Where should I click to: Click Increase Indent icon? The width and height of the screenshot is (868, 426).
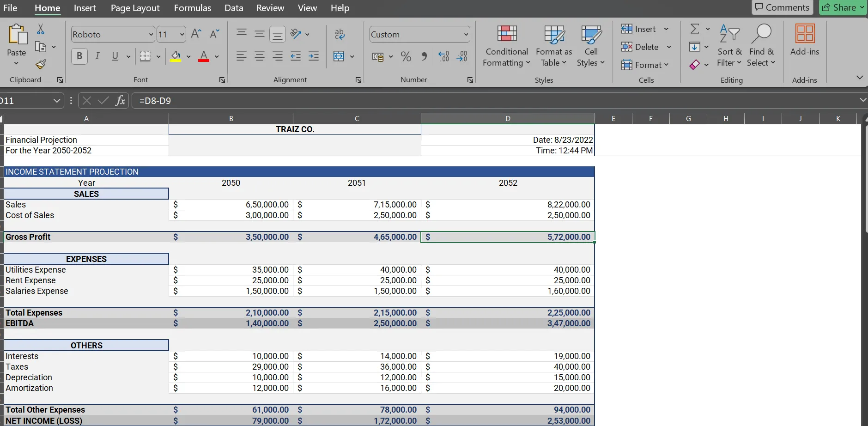pyautogui.click(x=314, y=56)
